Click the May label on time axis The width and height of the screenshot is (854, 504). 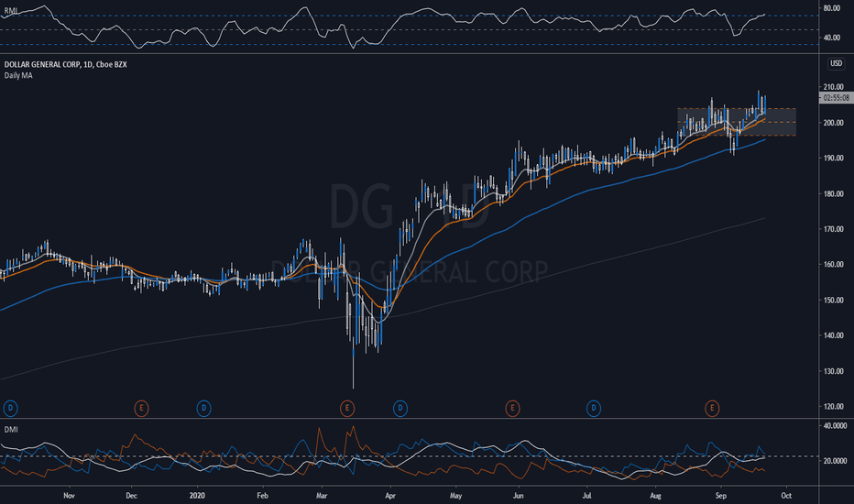coord(456,496)
